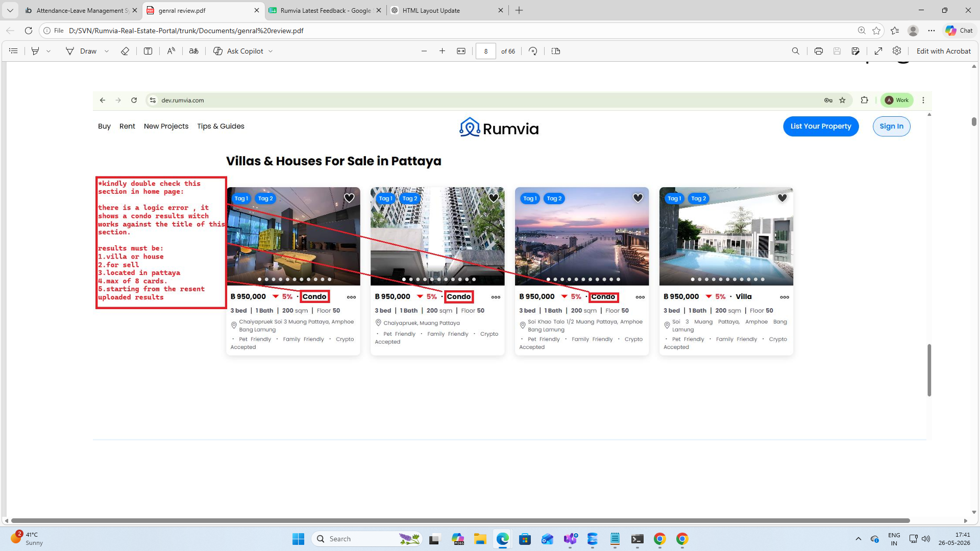Close the genral review.pdf tab
Image resolution: width=980 pixels, height=551 pixels.
(x=257, y=10)
